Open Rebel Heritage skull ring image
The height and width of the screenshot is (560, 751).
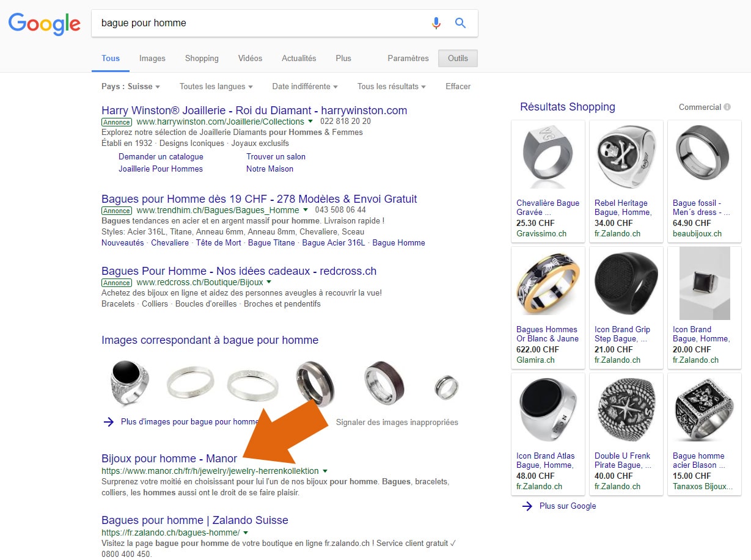[626, 157]
